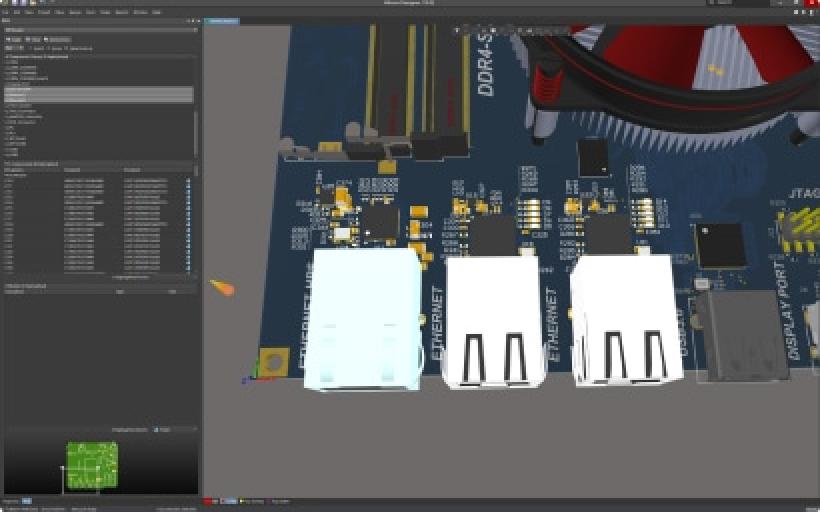Image resolution: width=820 pixels, height=512 pixels.
Task: Click the selection filter icon in the Active Bar
Action: [458, 30]
